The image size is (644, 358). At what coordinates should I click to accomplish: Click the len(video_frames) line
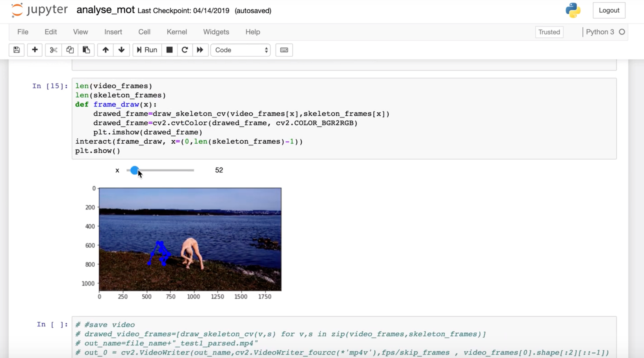(x=114, y=86)
